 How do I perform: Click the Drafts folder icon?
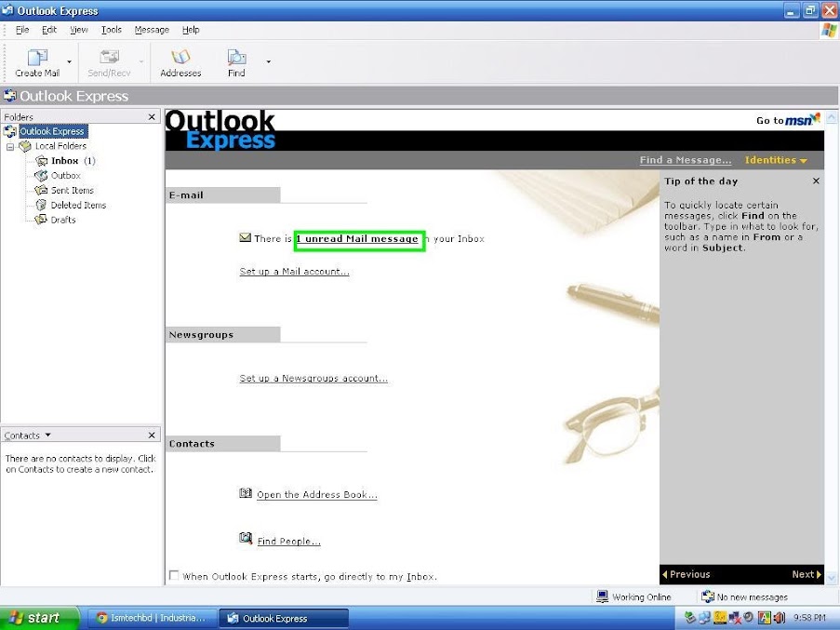point(41,220)
